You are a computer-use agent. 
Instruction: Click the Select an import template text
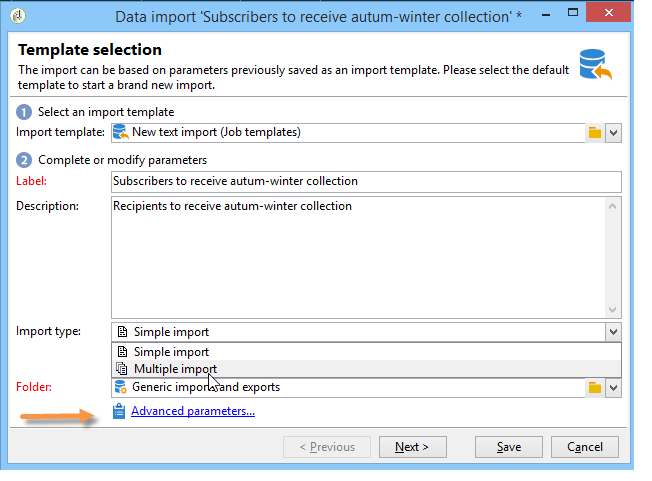pyautogui.click(x=106, y=112)
